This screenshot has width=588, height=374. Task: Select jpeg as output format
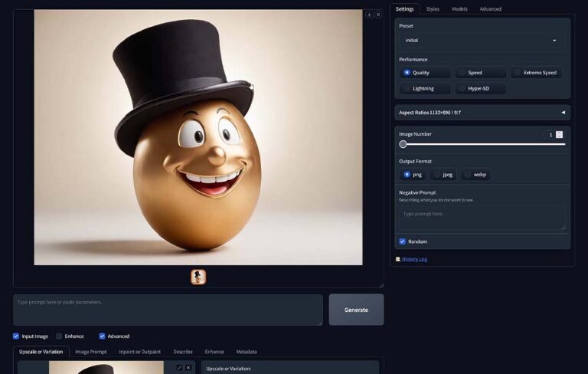click(x=443, y=174)
